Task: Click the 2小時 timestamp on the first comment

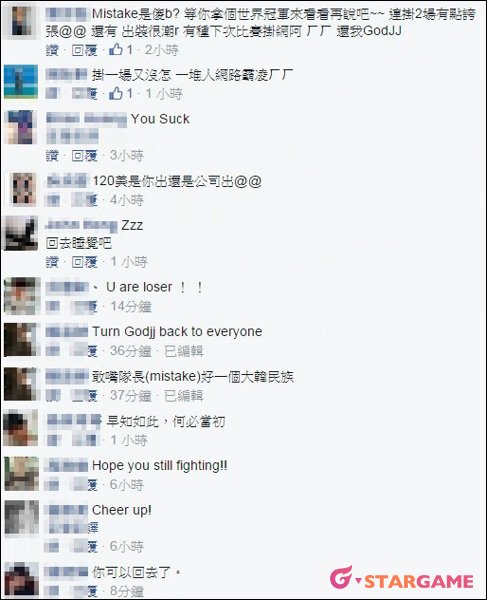Action: click(x=161, y=50)
